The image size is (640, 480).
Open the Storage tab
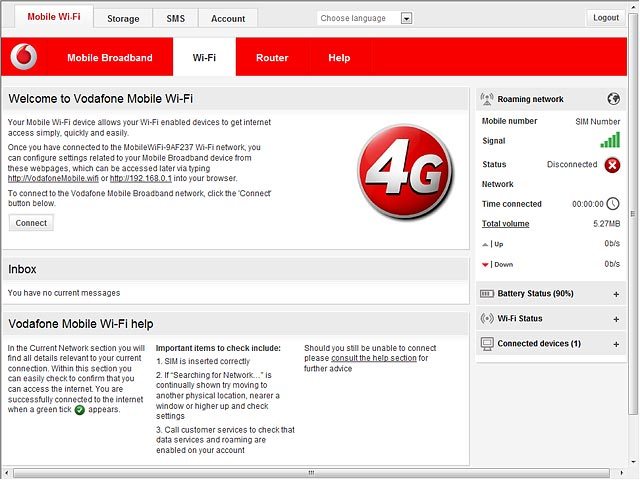click(123, 19)
